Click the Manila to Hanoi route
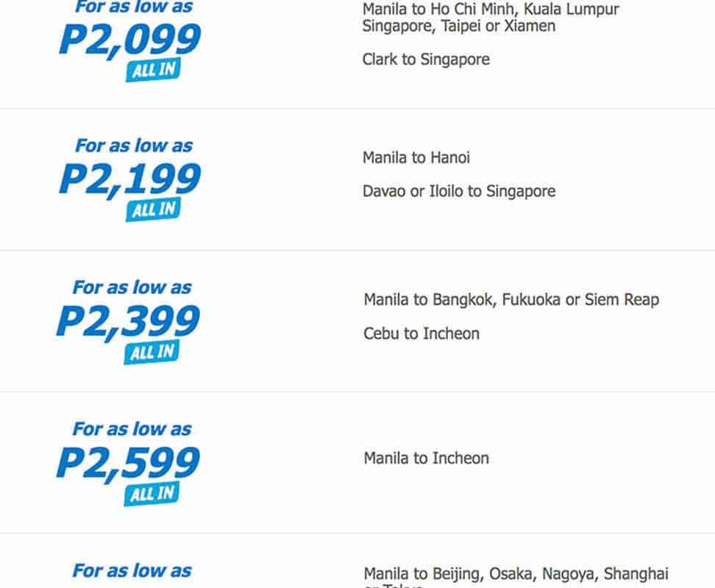 point(416,157)
